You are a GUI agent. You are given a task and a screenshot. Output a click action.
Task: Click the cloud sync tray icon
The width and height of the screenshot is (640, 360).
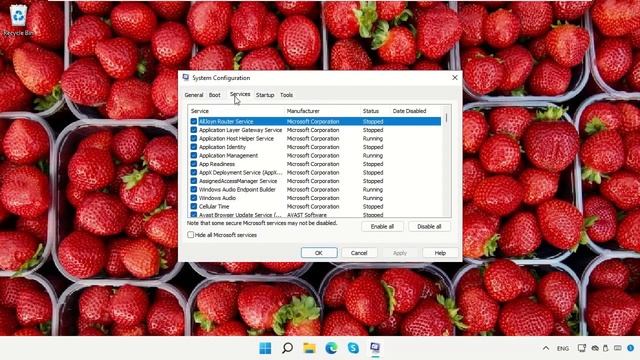(595, 348)
